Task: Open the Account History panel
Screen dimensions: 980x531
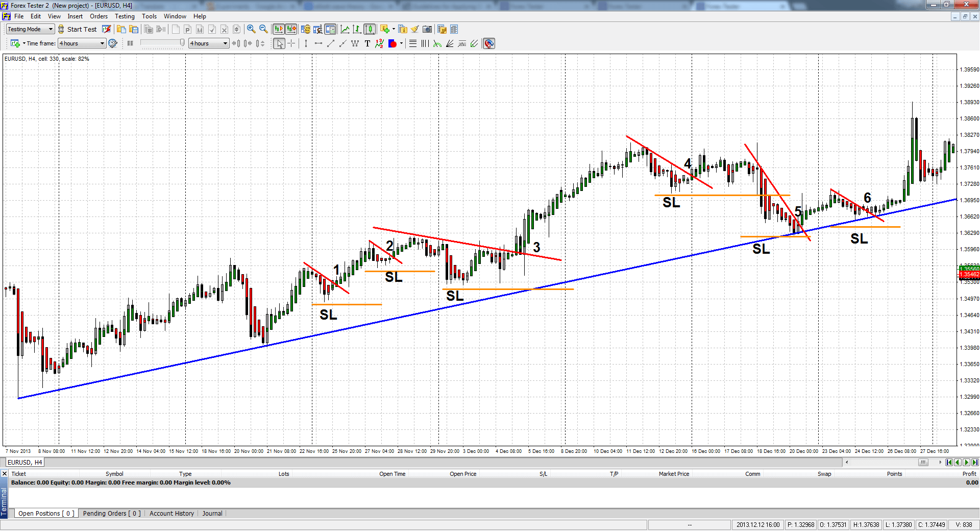Action: [171, 513]
